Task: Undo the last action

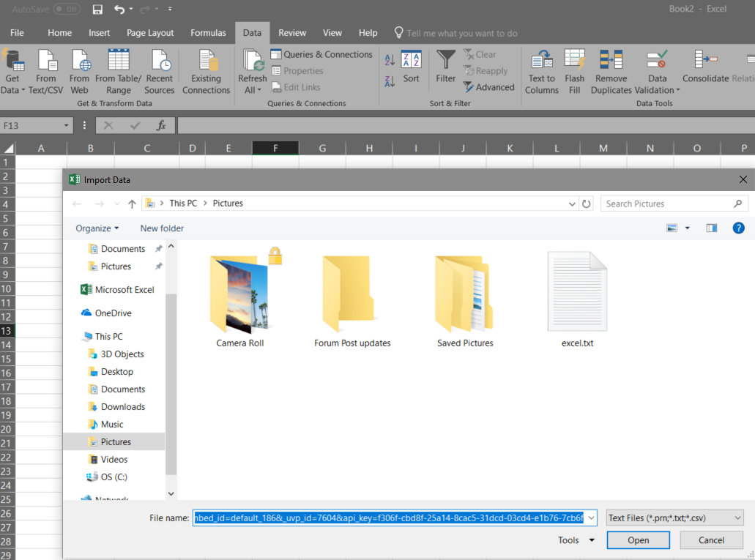Action: (x=119, y=9)
